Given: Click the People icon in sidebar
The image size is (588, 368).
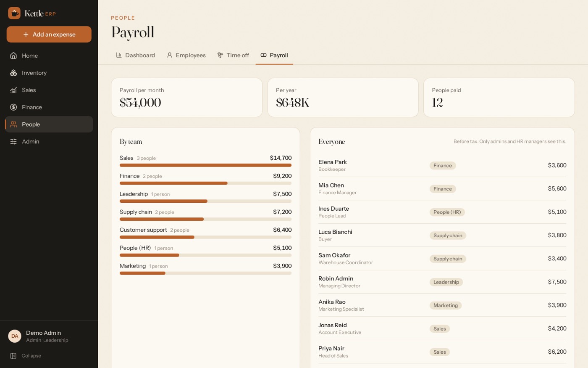Looking at the screenshot, I should (x=13, y=124).
